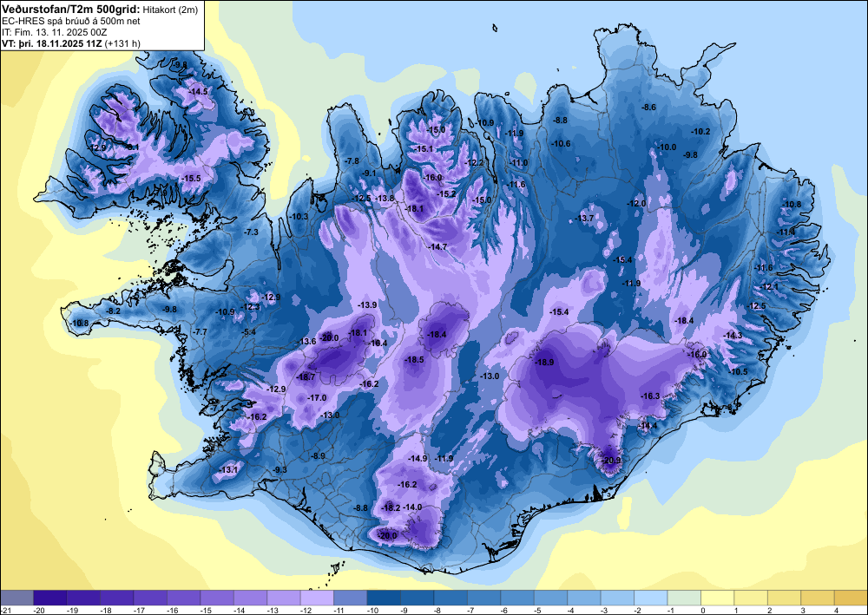
Task: Click the -12.0 temperature label
Action: (x=636, y=204)
